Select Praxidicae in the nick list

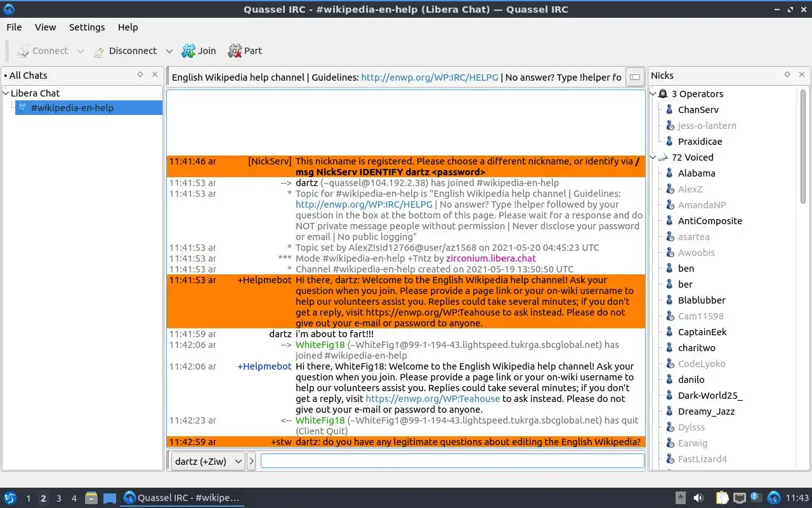pos(700,142)
